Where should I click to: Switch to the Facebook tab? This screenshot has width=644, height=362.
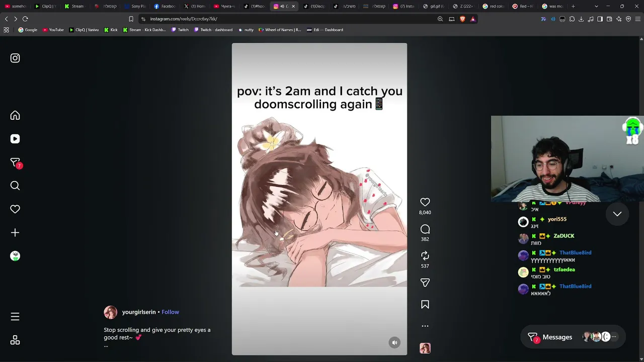point(165,6)
